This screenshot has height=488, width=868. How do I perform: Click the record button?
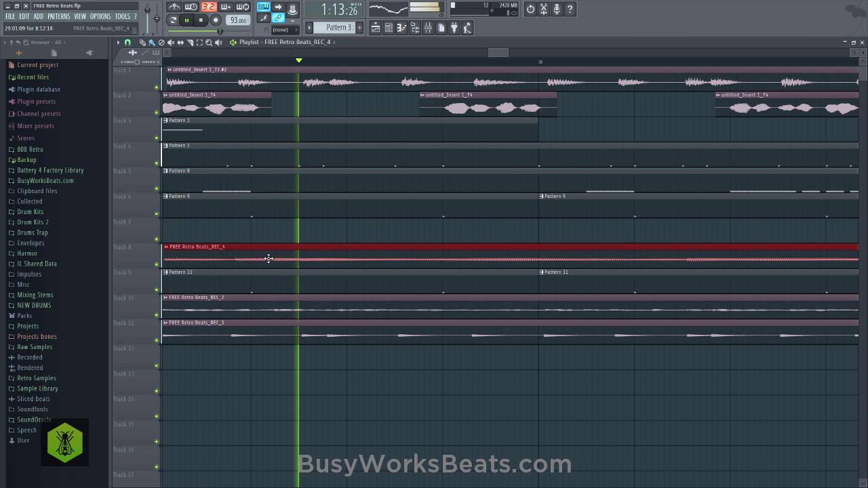point(216,20)
